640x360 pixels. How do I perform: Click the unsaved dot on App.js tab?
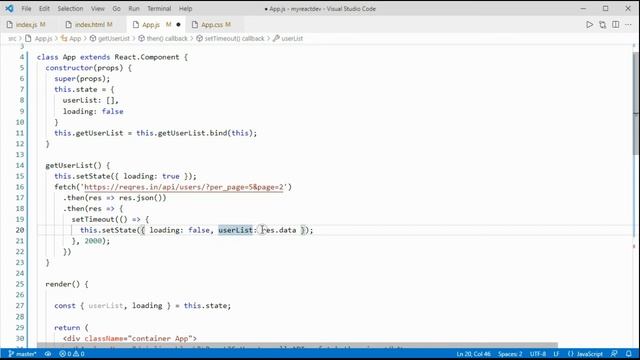pyautogui.click(x=178, y=25)
